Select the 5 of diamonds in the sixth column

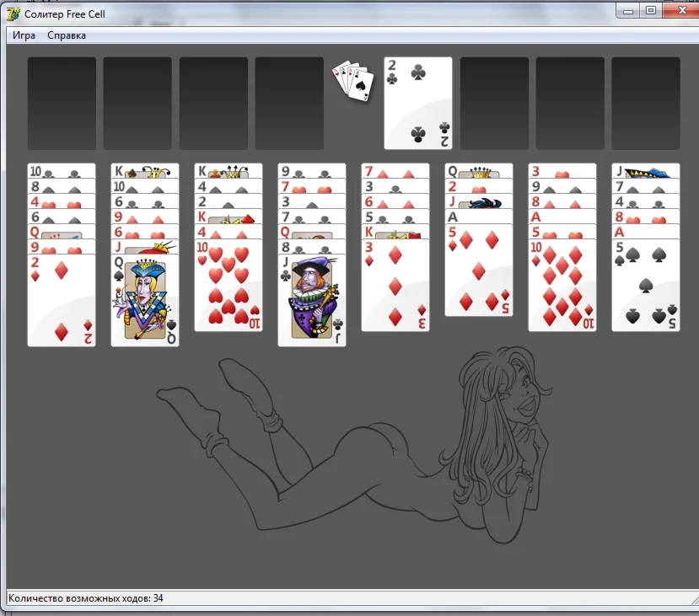[479, 270]
